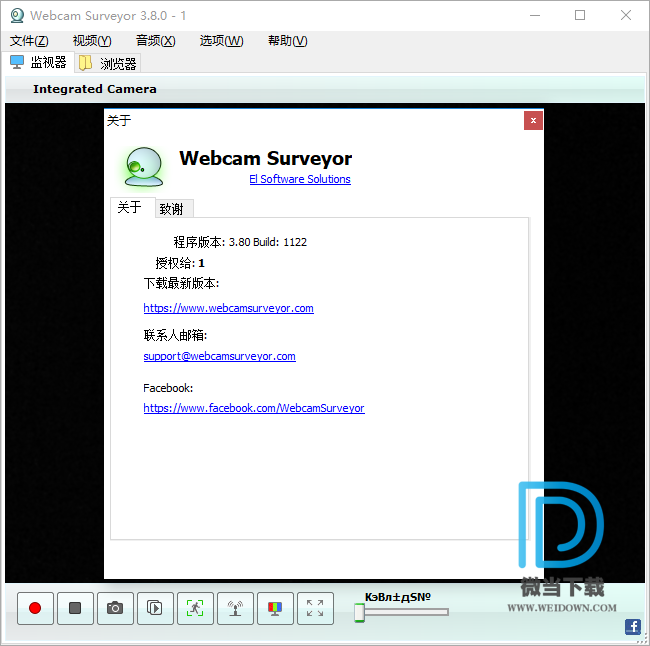This screenshot has height=646, width=650.
Task: Open the El Software Solutions link
Action: 300,179
